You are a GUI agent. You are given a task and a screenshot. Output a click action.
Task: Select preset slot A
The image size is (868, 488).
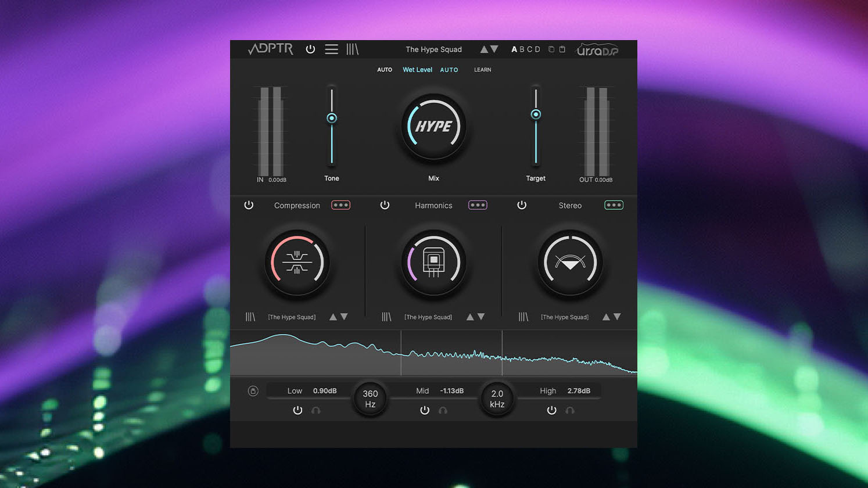click(514, 49)
